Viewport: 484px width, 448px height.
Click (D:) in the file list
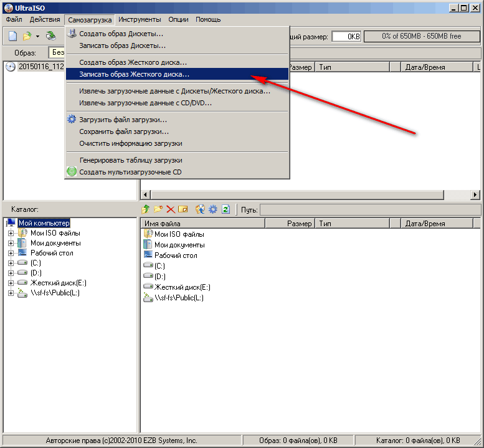click(160, 276)
